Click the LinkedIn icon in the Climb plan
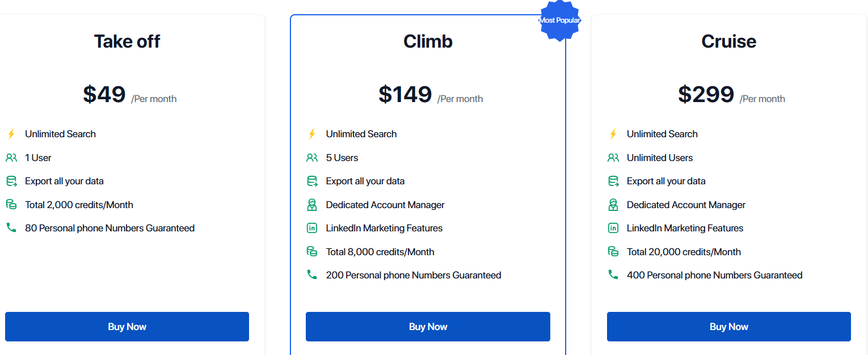Image resolution: width=868 pixels, height=355 pixels. (312, 228)
